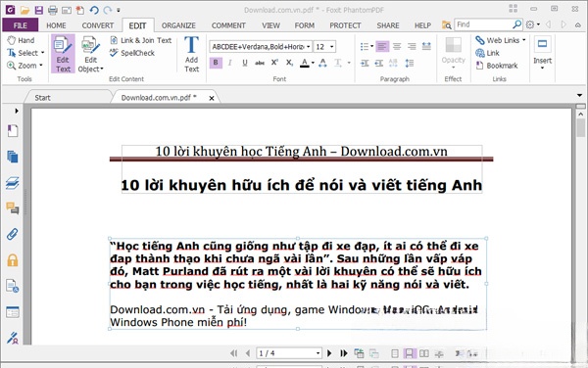Adjust line spacing in Paragraph group
Image resolution: width=588 pixels, height=368 pixels.
click(409, 63)
